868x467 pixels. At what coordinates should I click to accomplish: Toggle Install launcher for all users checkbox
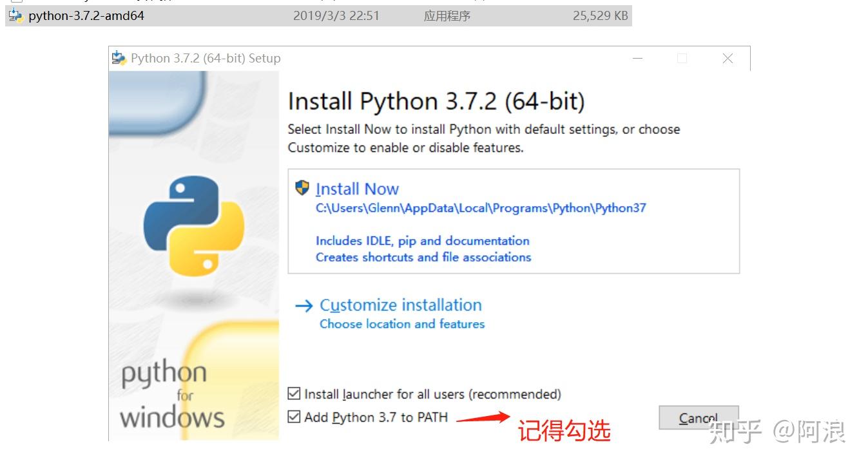294,394
